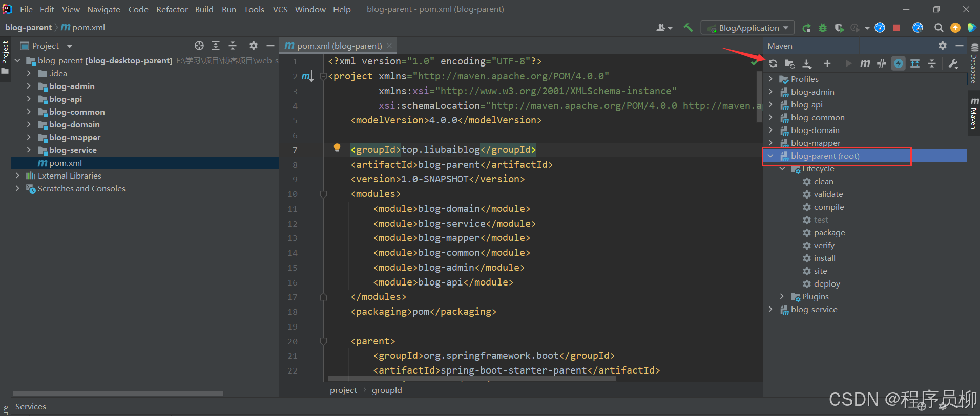Click the Maven side tool window button

pyautogui.click(x=974, y=113)
